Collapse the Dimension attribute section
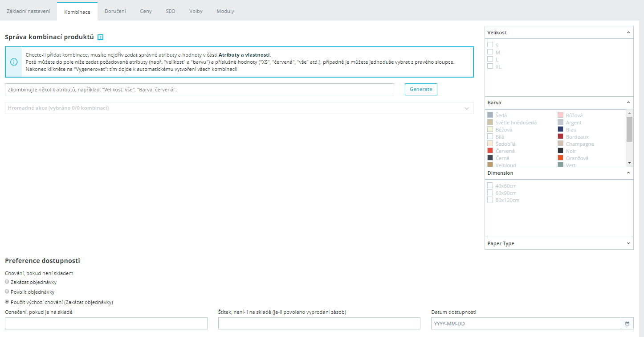 point(628,173)
